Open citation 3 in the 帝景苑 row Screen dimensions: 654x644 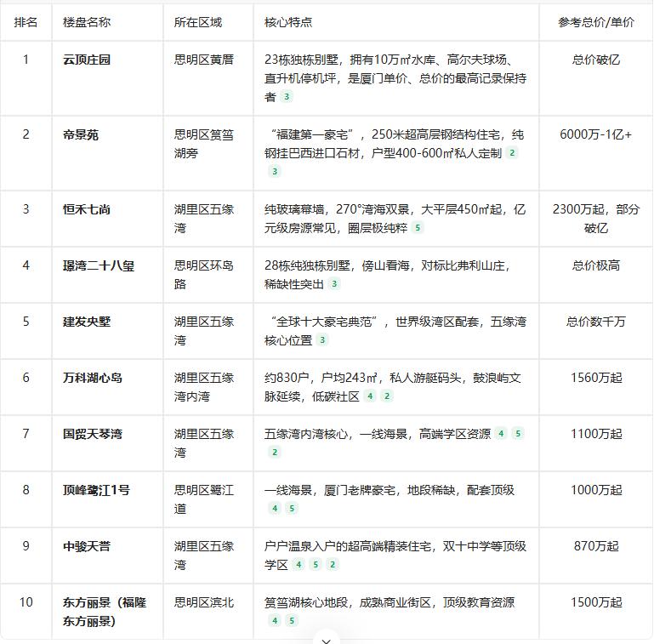pos(275,172)
